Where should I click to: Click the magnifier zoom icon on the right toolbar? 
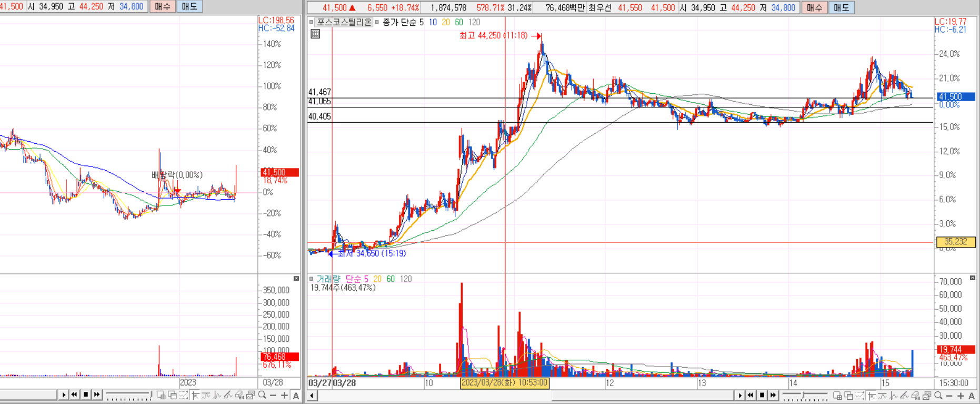click(938, 396)
